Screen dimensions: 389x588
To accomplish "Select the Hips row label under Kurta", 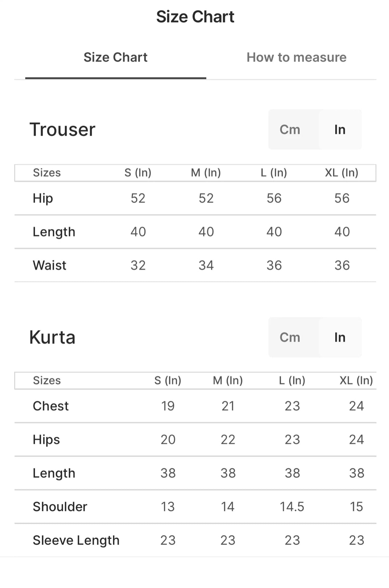I will (x=46, y=440).
